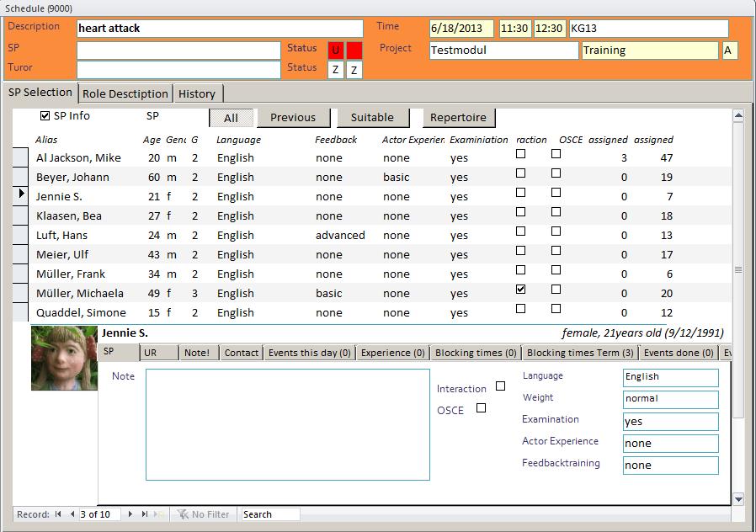The width and height of the screenshot is (756, 532).
Task: Switch to the Role Desctiption tab
Action: click(125, 93)
